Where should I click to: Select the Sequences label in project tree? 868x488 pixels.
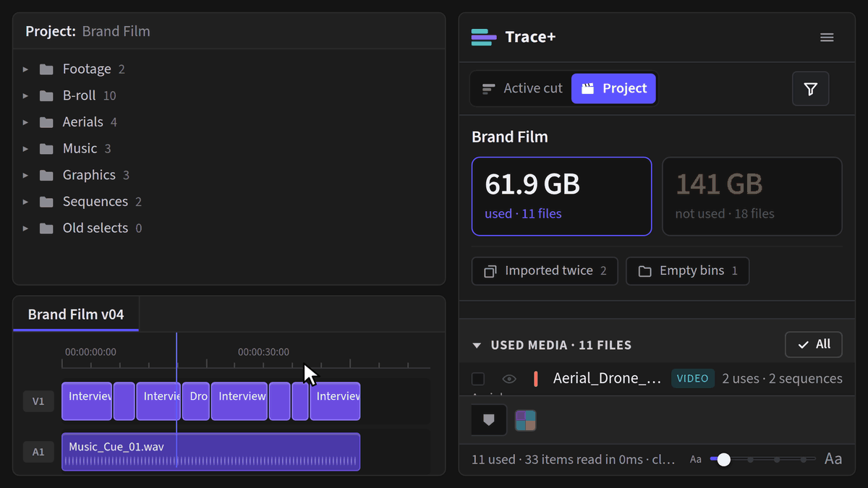point(95,202)
